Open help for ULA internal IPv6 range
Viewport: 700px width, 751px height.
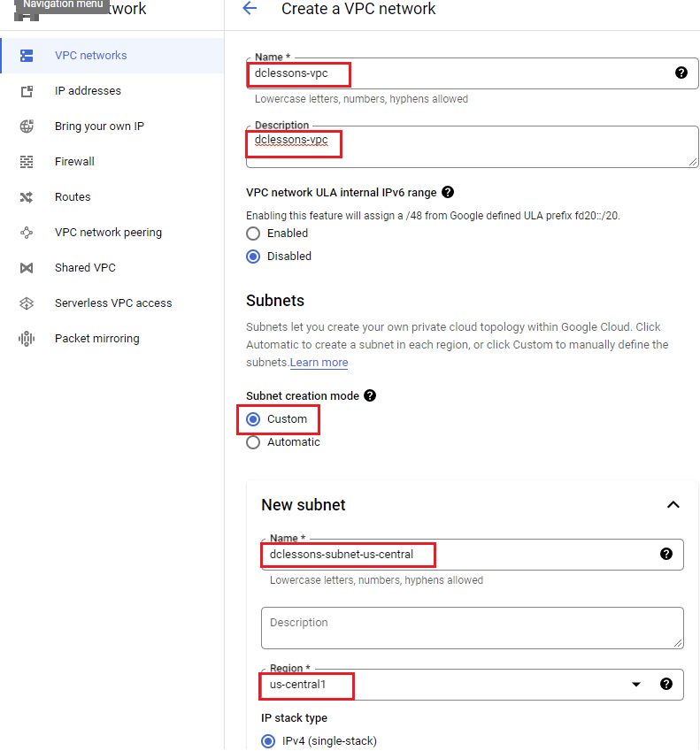pos(448,192)
